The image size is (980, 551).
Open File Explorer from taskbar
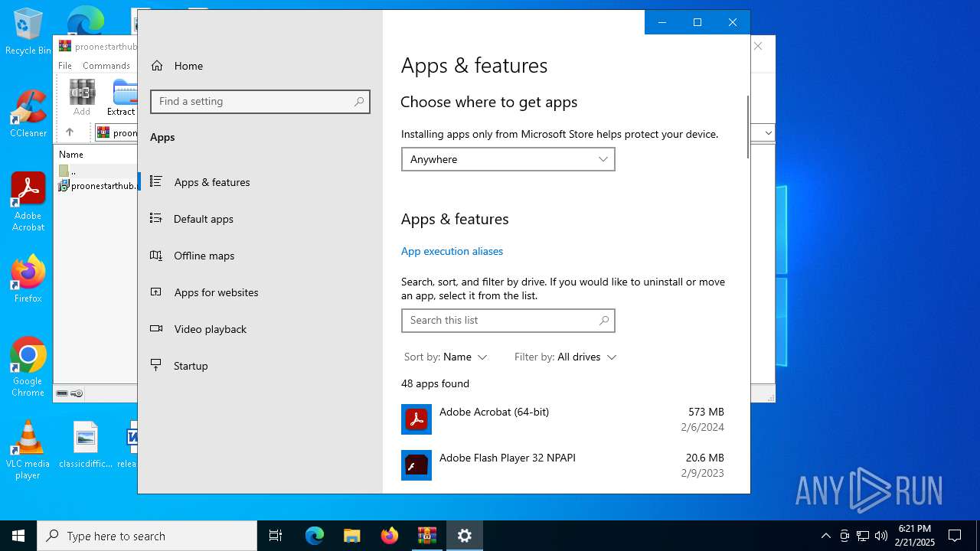(352, 536)
